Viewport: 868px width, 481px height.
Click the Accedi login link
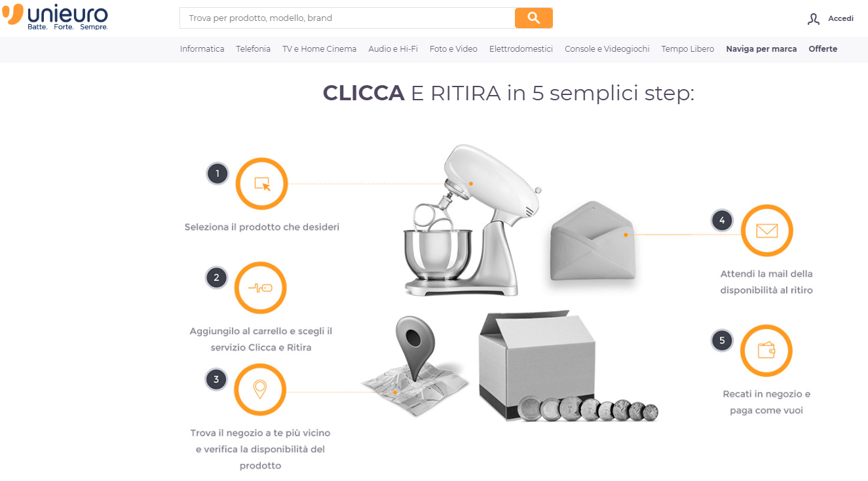tap(840, 18)
